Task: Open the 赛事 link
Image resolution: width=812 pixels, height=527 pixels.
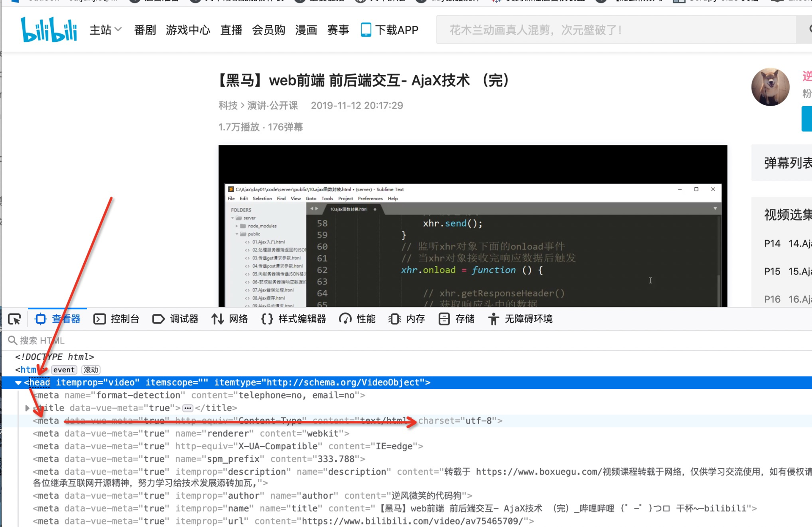Action: pos(338,30)
